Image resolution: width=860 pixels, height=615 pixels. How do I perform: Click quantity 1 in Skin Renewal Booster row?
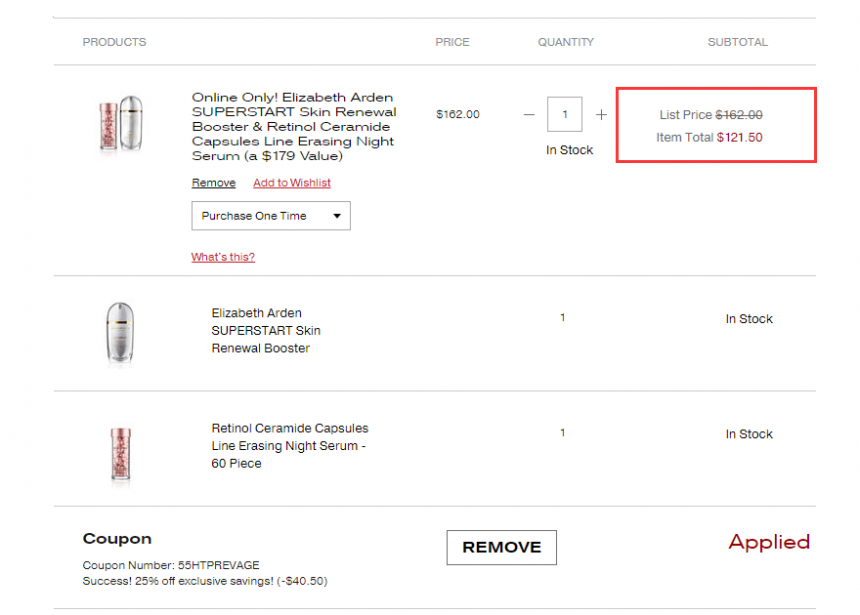point(563,317)
